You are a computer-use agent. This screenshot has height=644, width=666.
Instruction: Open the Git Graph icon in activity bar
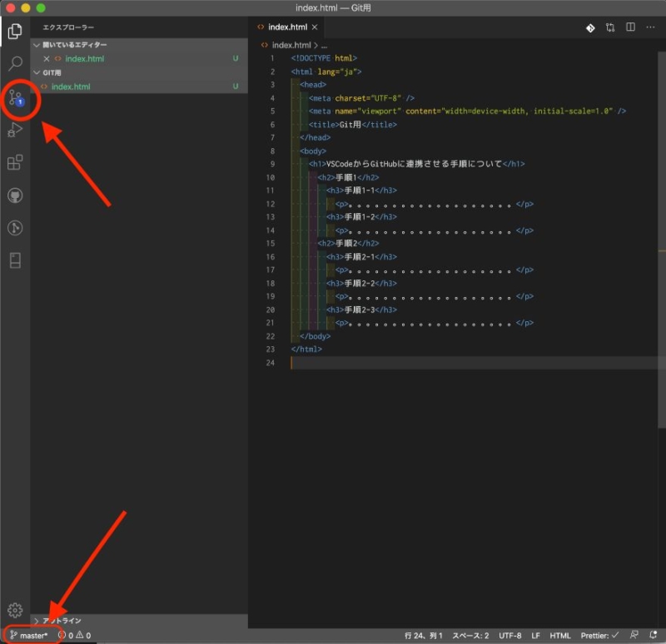15,228
